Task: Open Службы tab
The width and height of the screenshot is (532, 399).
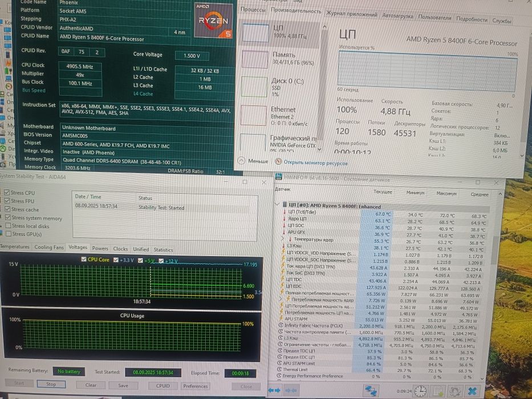Action: tap(501, 21)
